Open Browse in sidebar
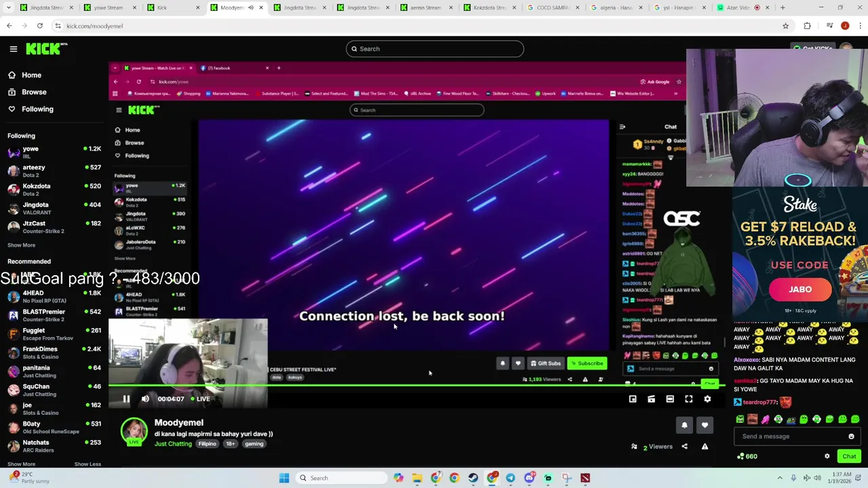This screenshot has width=868, height=488. click(x=34, y=92)
